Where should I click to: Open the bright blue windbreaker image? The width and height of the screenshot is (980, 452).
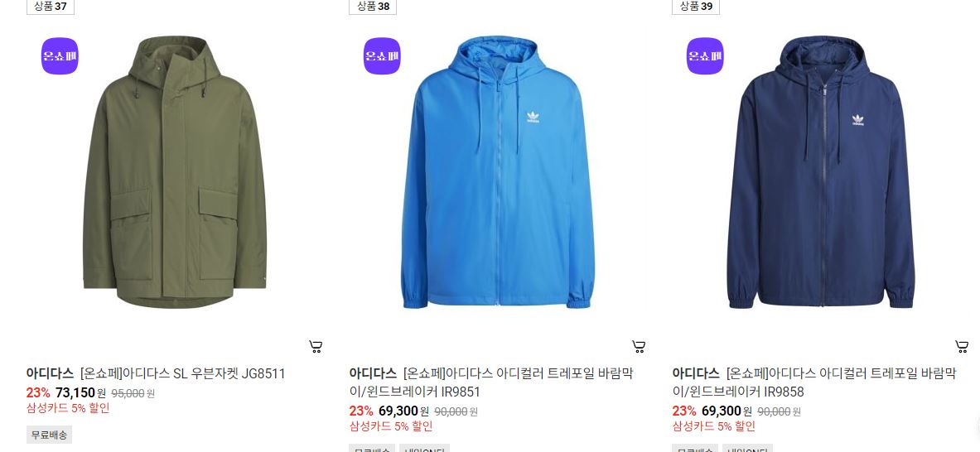tap(498, 172)
